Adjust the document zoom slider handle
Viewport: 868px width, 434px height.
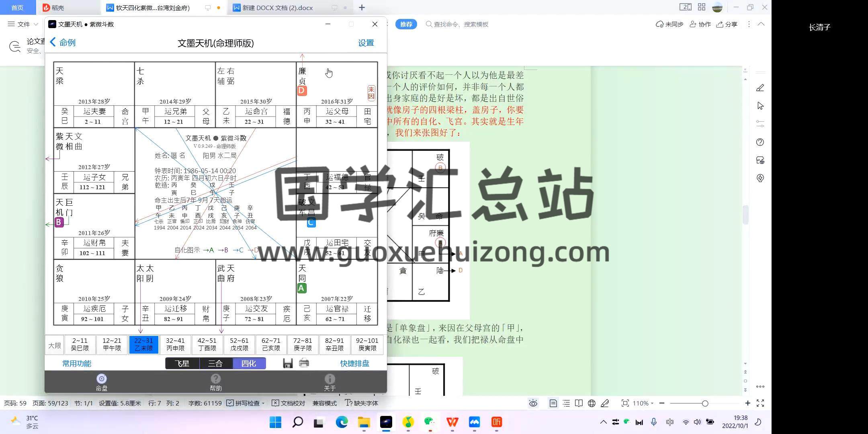coord(705,403)
